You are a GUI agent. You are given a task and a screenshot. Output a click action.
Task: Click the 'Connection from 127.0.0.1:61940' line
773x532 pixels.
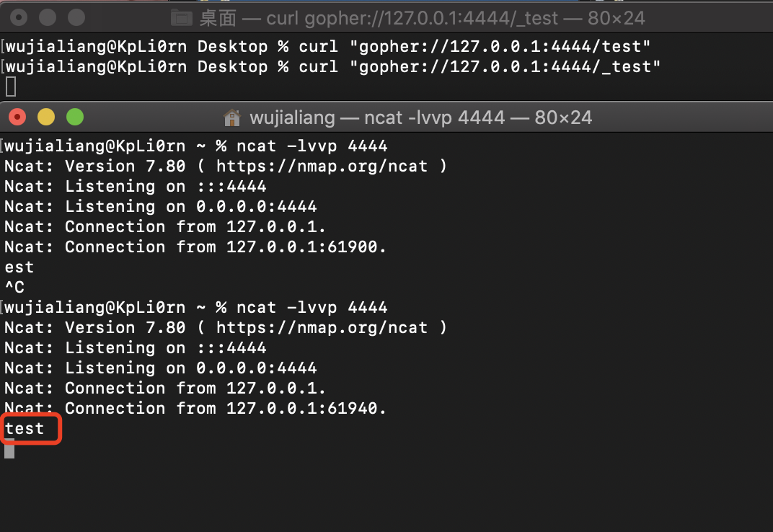click(195, 408)
